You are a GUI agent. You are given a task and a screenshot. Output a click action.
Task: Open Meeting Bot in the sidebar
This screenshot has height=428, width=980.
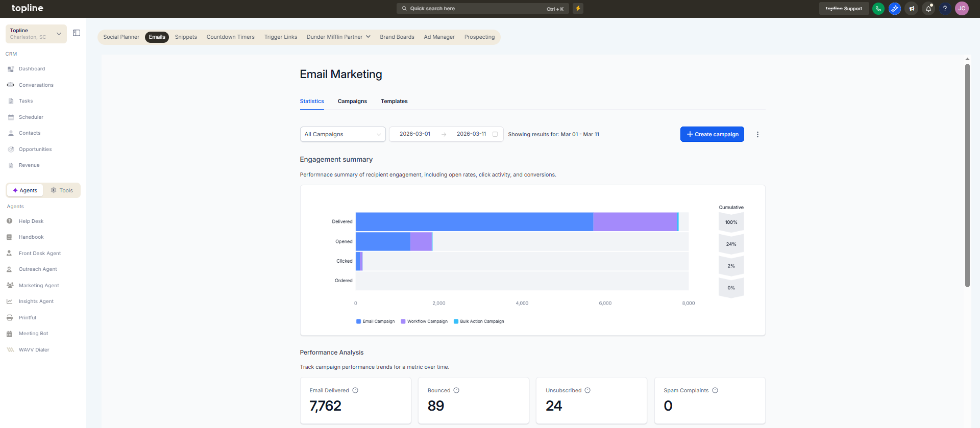coord(33,334)
